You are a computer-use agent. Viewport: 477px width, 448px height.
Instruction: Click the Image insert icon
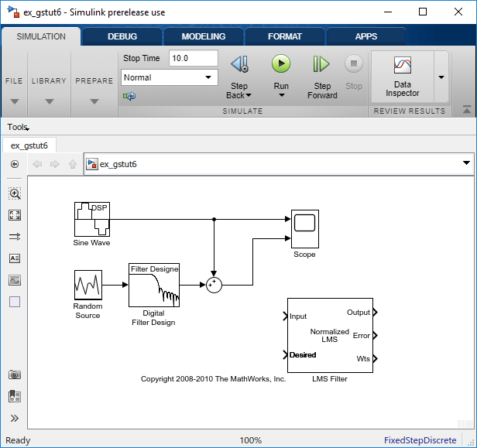15,280
